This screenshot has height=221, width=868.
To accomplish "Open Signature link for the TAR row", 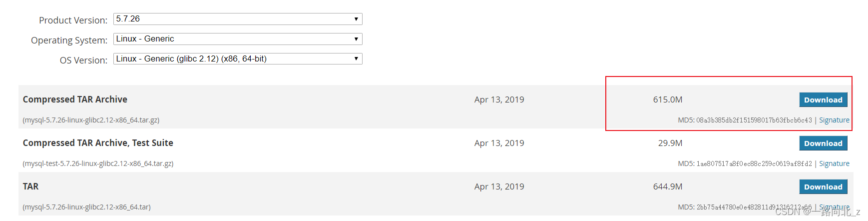I will pyautogui.click(x=834, y=207).
